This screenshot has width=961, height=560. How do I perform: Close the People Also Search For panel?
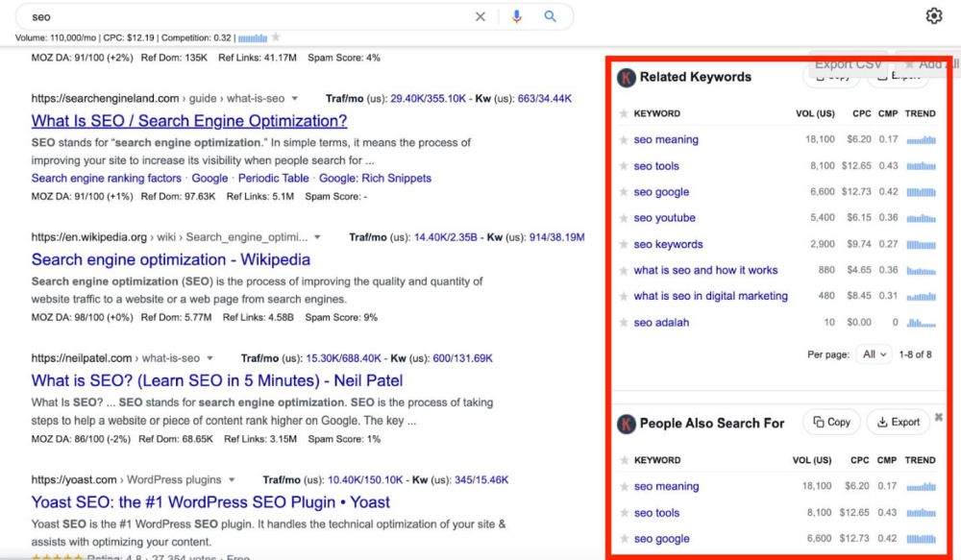pyautogui.click(x=939, y=417)
